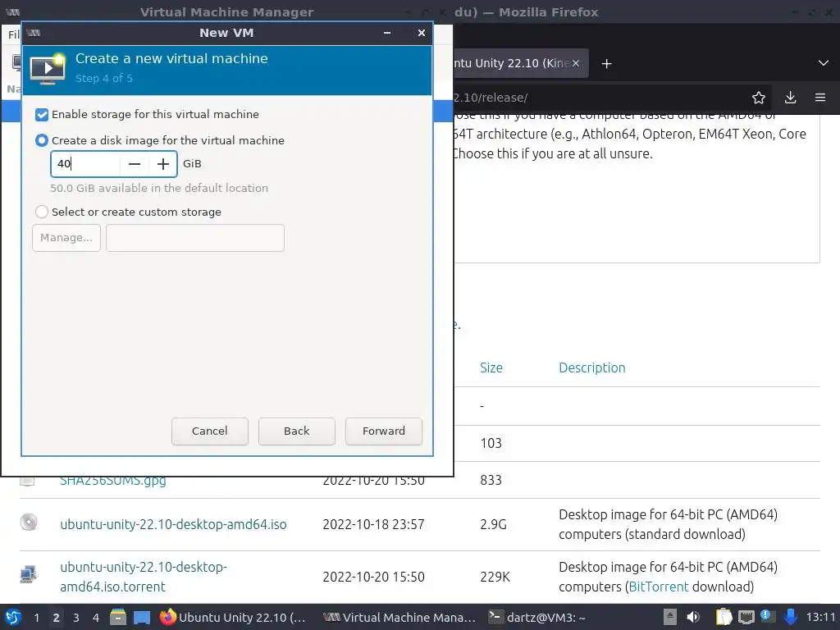Click the Virtual Machine Manager title bar icon

[13, 11]
